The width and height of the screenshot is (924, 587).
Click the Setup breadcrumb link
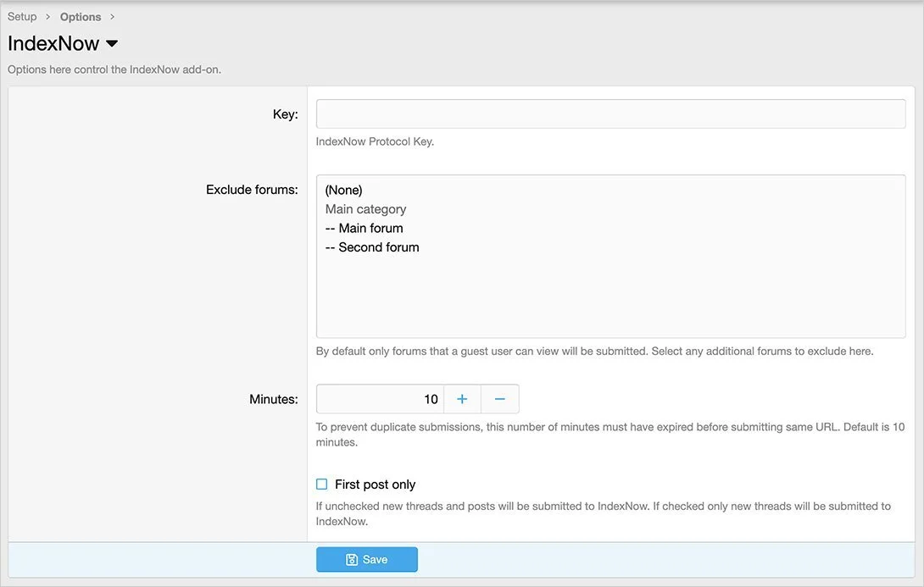pos(22,17)
